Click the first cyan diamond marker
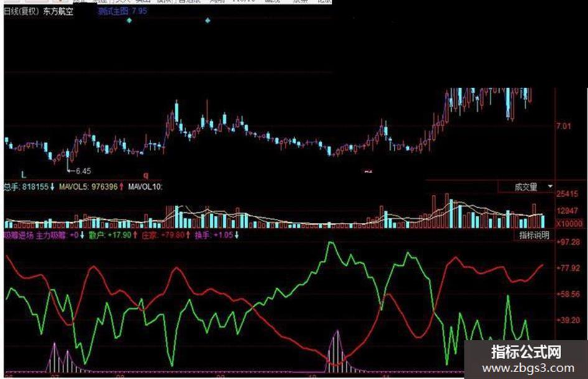The height and width of the screenshot is (379, 588). click(129, 21)
